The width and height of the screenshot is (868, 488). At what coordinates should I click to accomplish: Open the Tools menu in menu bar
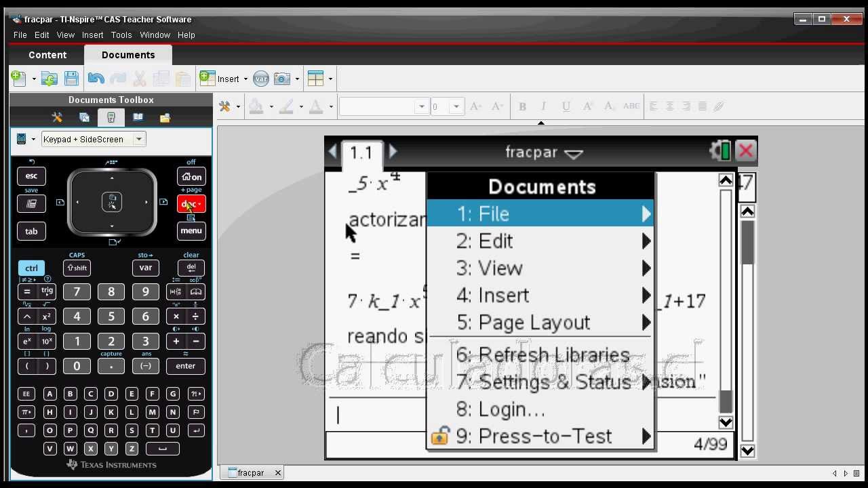pos(121,35)
